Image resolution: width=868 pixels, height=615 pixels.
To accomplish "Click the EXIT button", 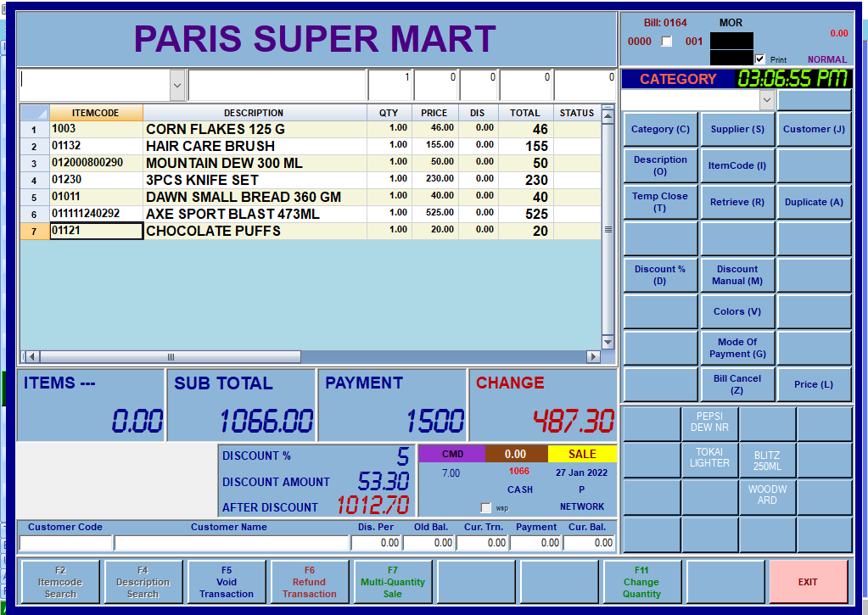I will 808,582.
